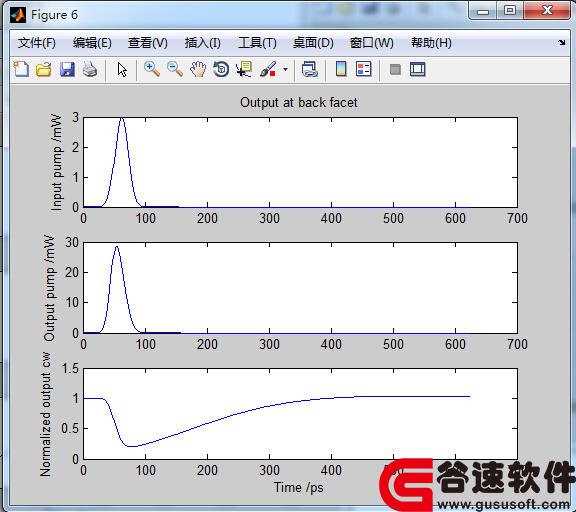Open the 帮助(H) Help menu
This screenshot has height=512, width=576.
(431, 43)
